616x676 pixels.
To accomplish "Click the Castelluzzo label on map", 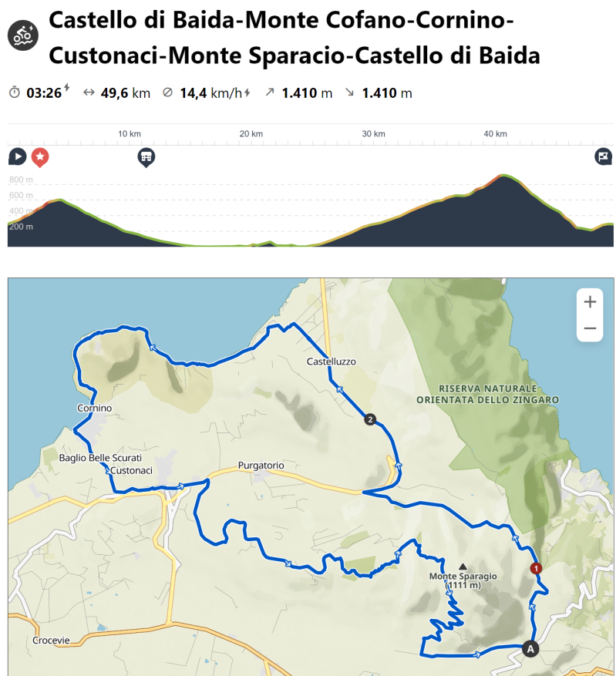I will click(332, 362).
